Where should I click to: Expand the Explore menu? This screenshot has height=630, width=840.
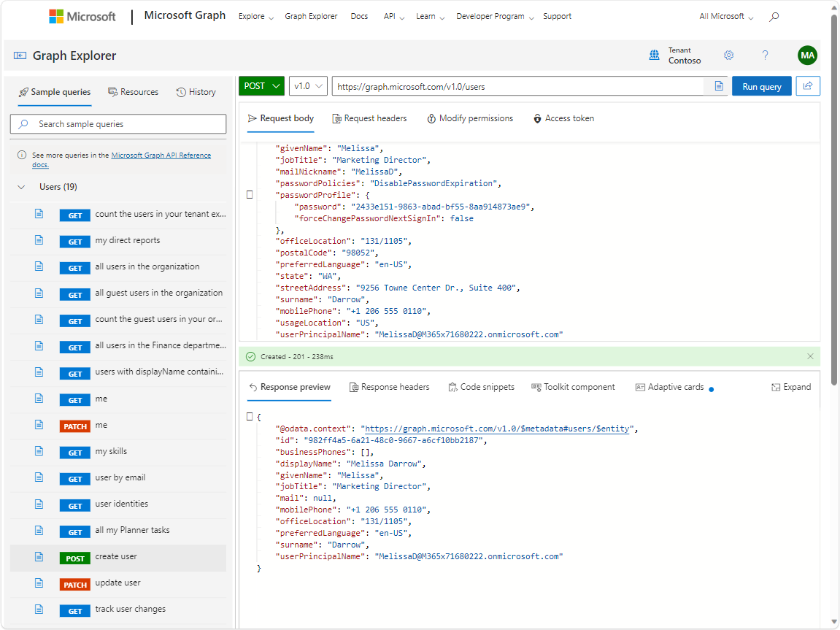pos(255,17)
